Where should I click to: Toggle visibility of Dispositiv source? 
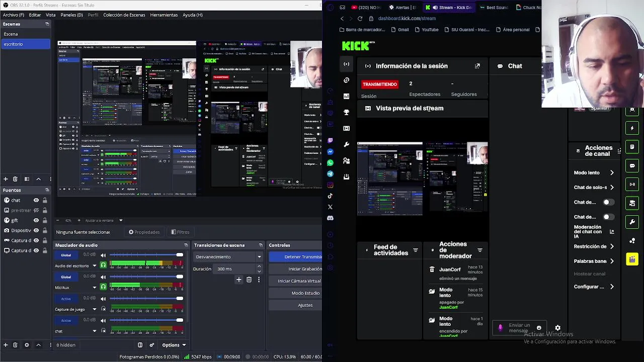tap(36, 230)
